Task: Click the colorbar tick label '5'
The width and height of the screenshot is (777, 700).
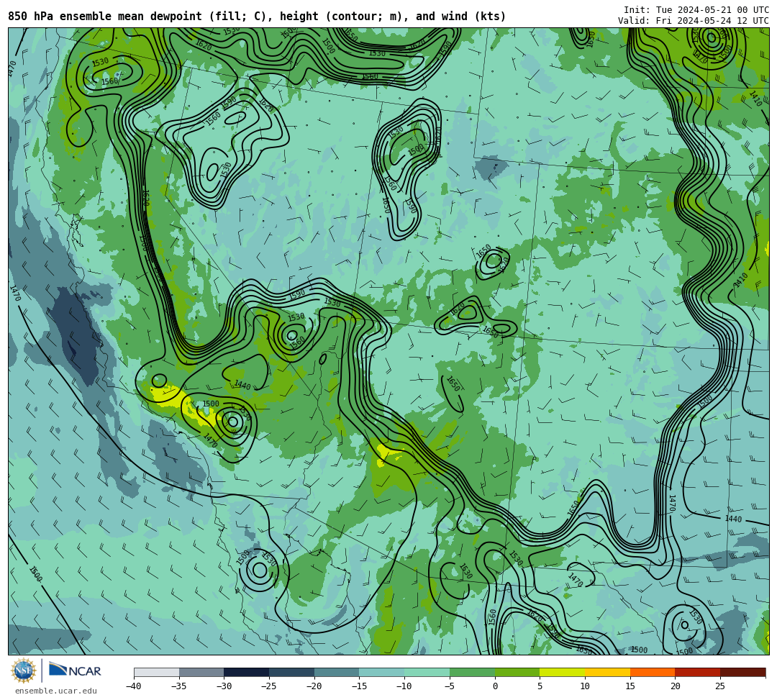Action: tap(540, 686)
